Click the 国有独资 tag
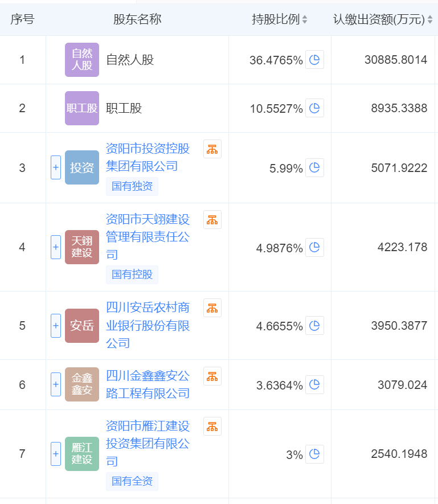 132,186
